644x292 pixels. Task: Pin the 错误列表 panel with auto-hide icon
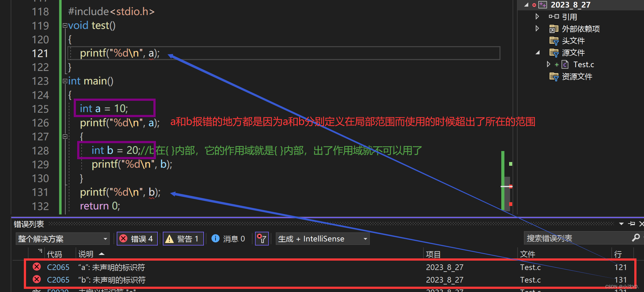[x=632, y=224]
